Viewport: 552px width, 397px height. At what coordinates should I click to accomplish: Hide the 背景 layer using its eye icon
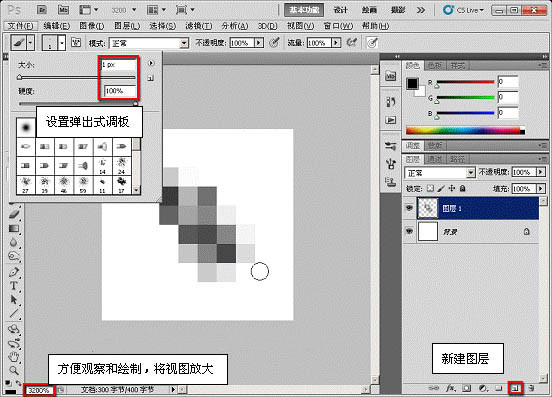pyautogui.click(x=409, y=231)
